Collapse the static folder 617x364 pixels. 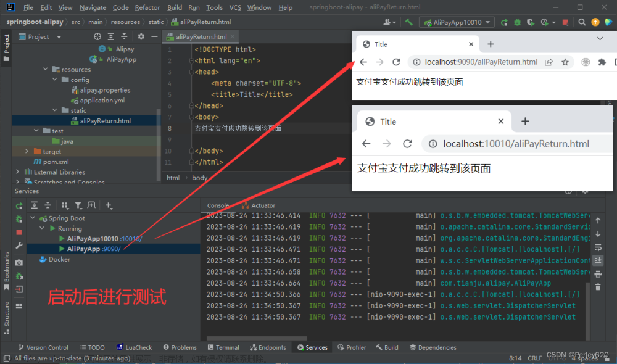click(x=55, y=110)
